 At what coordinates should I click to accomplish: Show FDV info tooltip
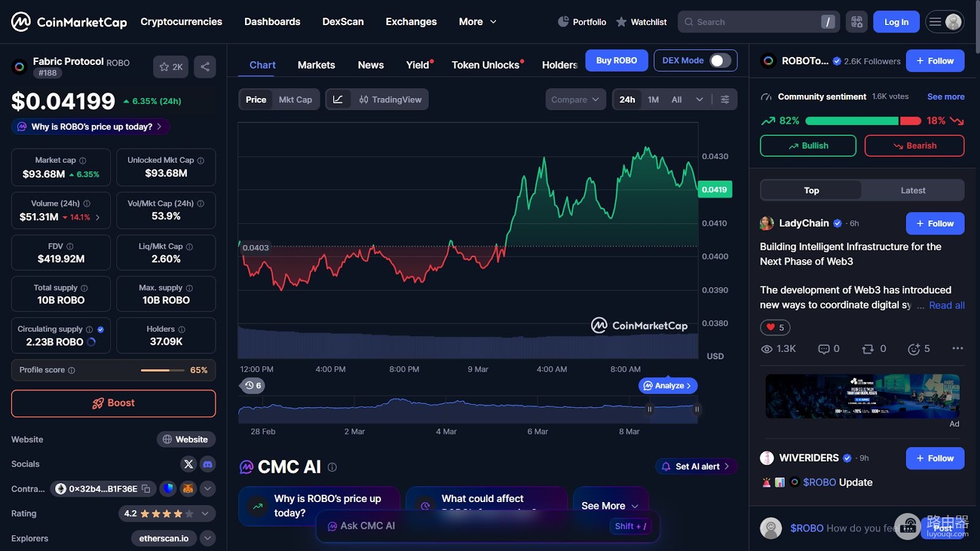tap(70, 246)
